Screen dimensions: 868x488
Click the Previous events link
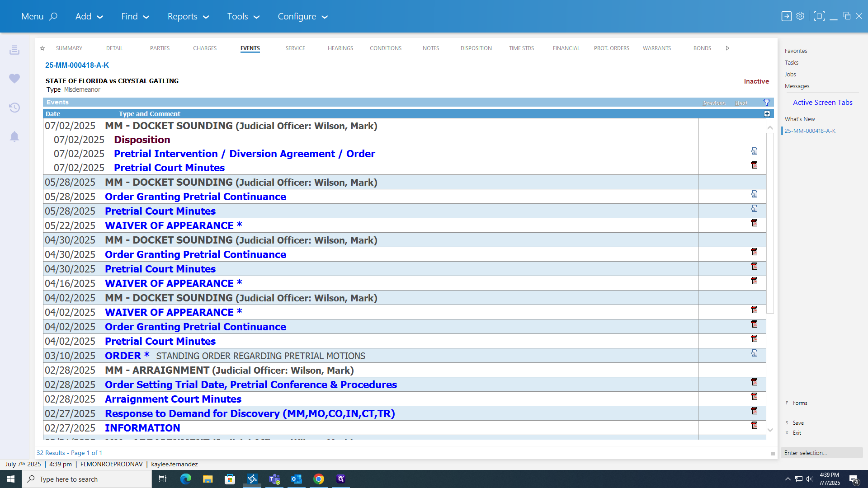(714, 103)
